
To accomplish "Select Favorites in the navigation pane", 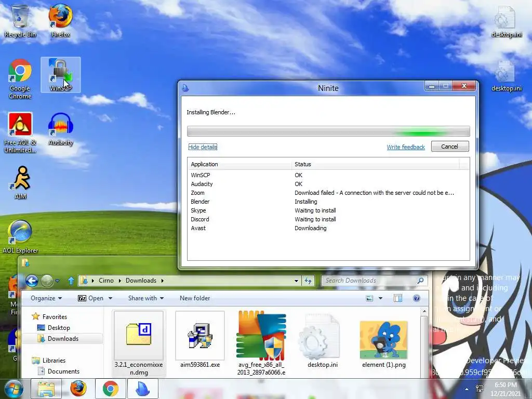I will (49, 316).
